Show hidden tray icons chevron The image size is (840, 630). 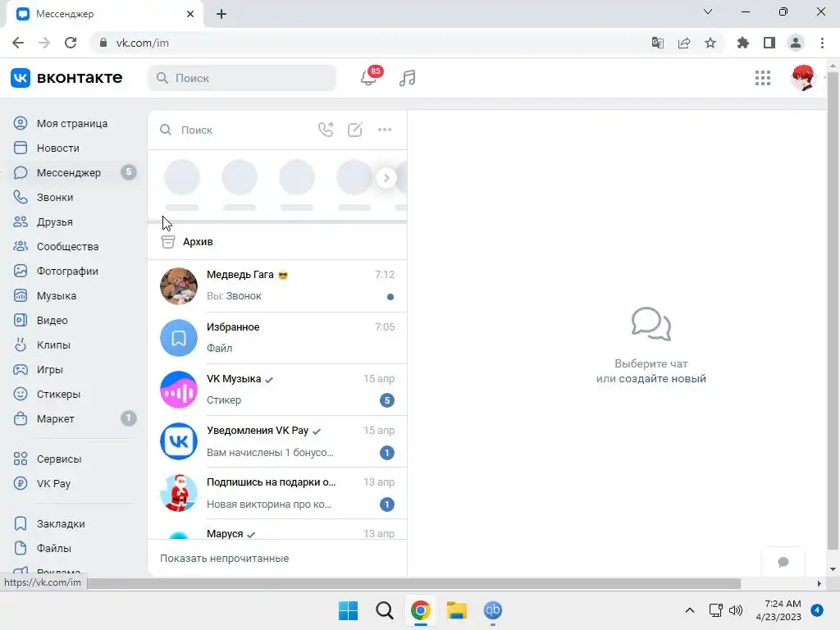[689, 610]
